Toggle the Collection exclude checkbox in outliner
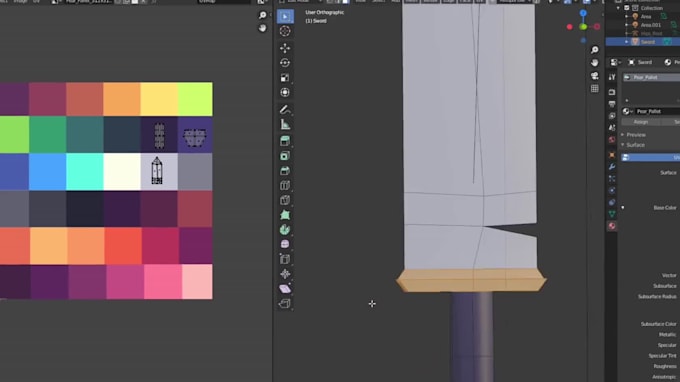This screenshot has height=382, width=680. coord(627,8)
